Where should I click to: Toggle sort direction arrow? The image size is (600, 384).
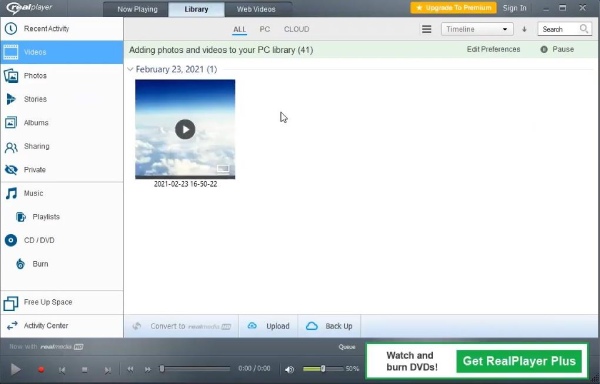tap(524, 29)
